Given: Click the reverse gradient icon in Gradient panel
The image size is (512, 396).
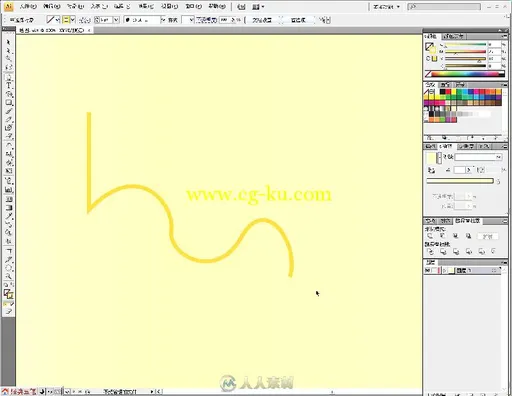Looking at the screenshot, I should click(x=431, y=170).
